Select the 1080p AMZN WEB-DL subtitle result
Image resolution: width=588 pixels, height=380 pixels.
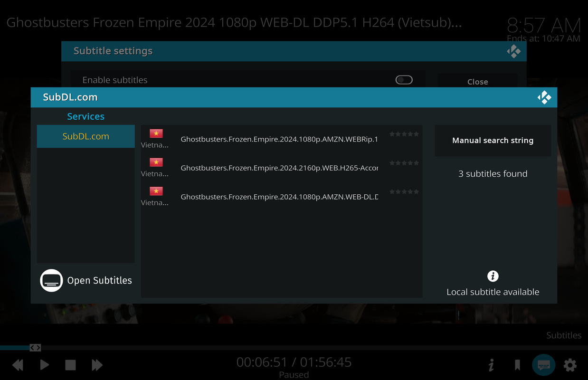[281, 197]
